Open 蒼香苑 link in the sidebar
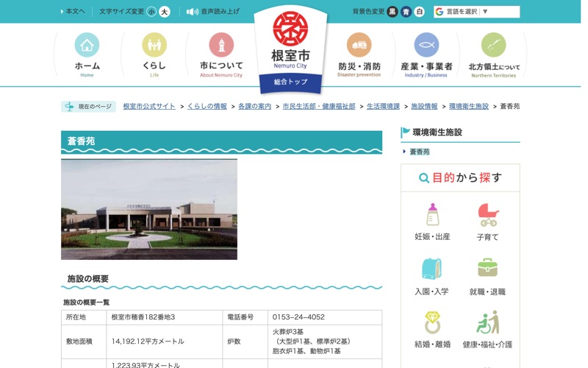The height and width of the screenshot is (368, 588). [419, 152]
